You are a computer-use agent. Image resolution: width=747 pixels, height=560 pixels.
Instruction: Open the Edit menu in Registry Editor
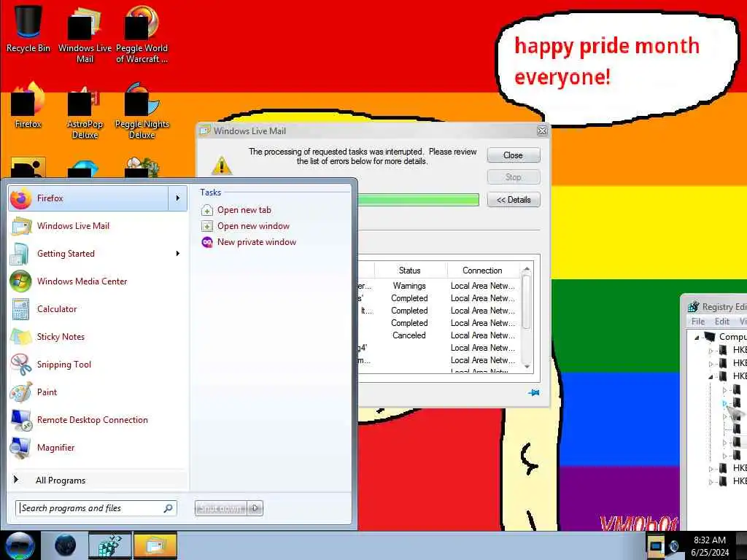coord(721,322)
